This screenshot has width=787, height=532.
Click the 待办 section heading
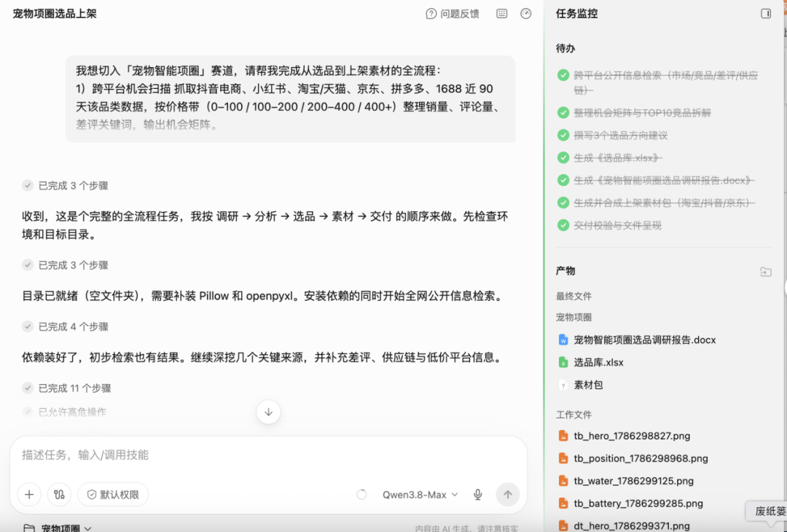pos(565,49)
